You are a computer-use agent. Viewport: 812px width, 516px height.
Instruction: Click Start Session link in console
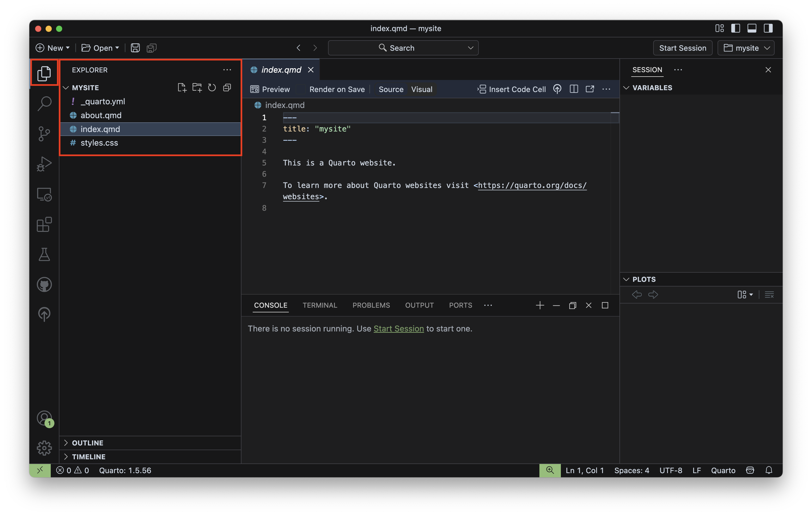point(399,329)
